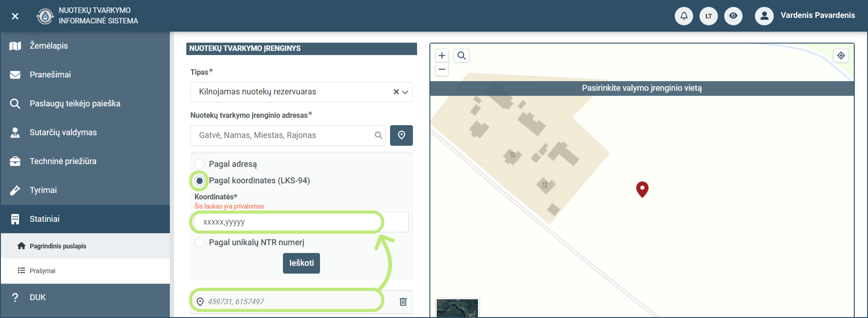Click the Prašymai list icon

[22, 270]
